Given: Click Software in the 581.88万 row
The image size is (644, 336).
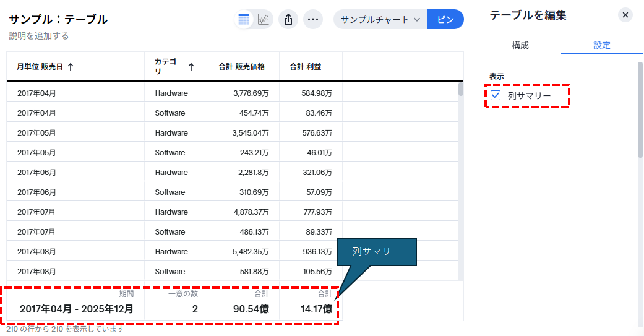Looking at the screenshot, I should [170, 271].
